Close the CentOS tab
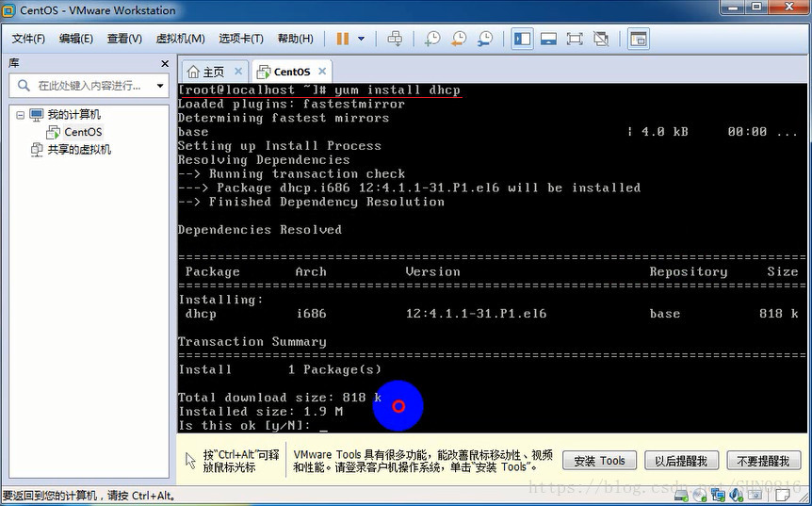 pos(322,71)
